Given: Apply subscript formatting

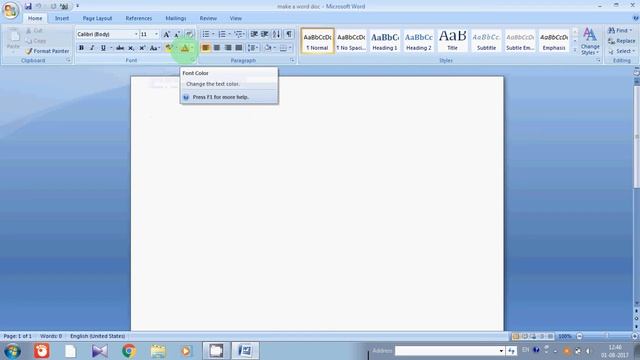Looking at the screenshot, I should coord(131,48).
